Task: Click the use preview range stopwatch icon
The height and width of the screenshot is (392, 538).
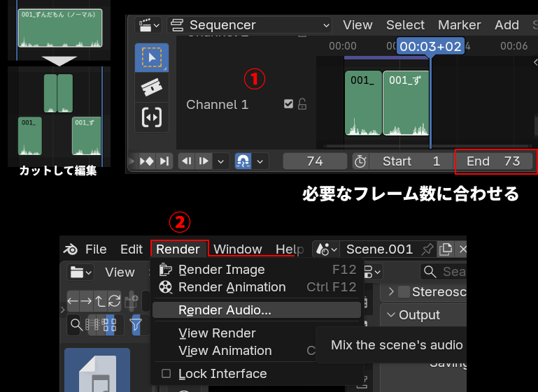Action: (x=360, y=161)
